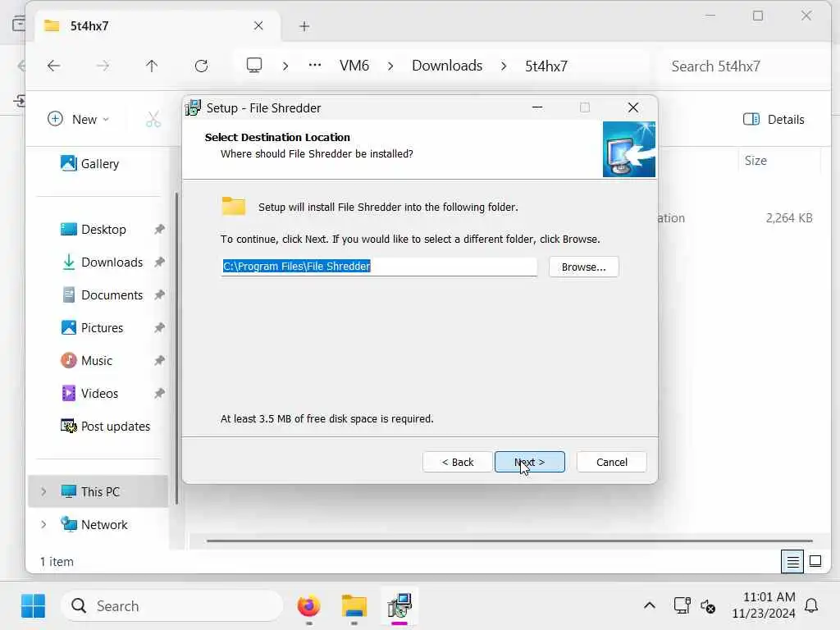Open the notifications bell

[811, 606]
